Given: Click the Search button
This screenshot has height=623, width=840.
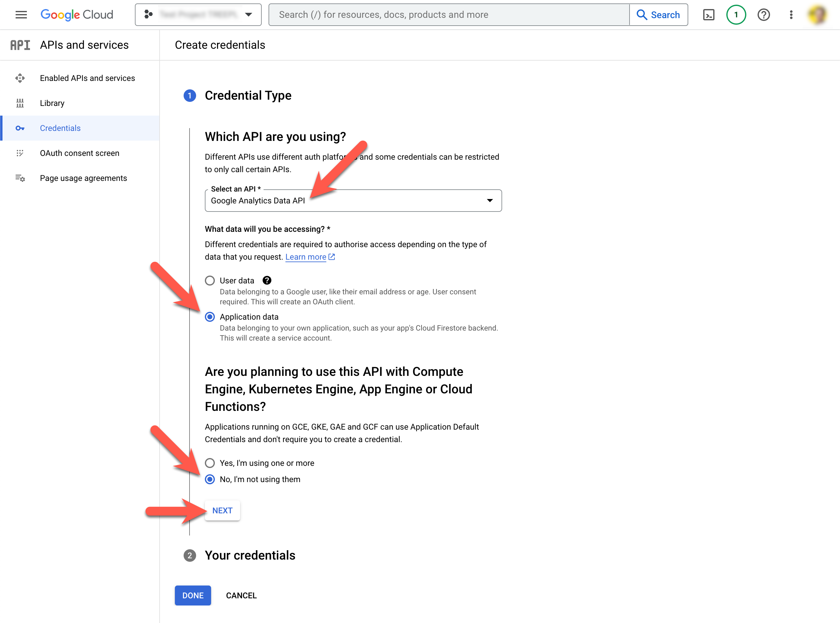Looking at the screenshot, I should coord(658,15).
